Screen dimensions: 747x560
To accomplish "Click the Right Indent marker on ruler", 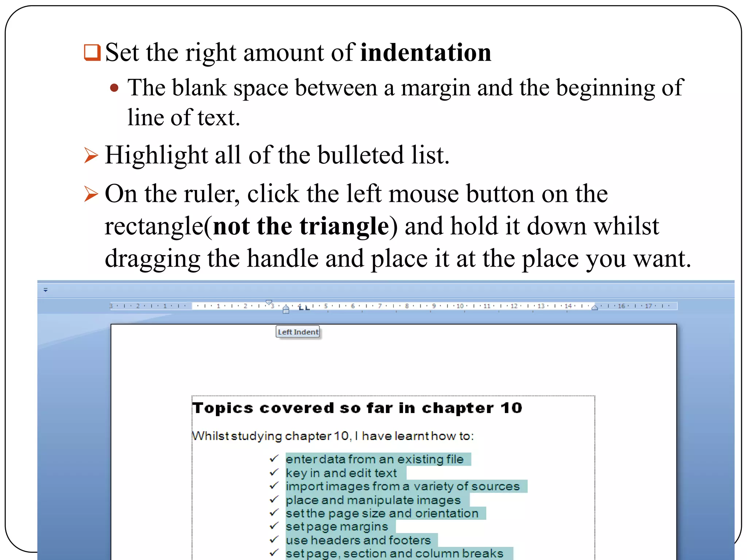I will 595,307.
